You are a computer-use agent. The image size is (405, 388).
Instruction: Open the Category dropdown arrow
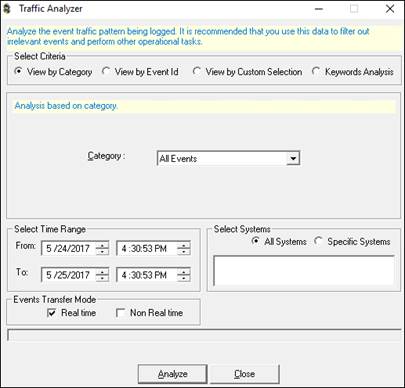coord(293,158)
